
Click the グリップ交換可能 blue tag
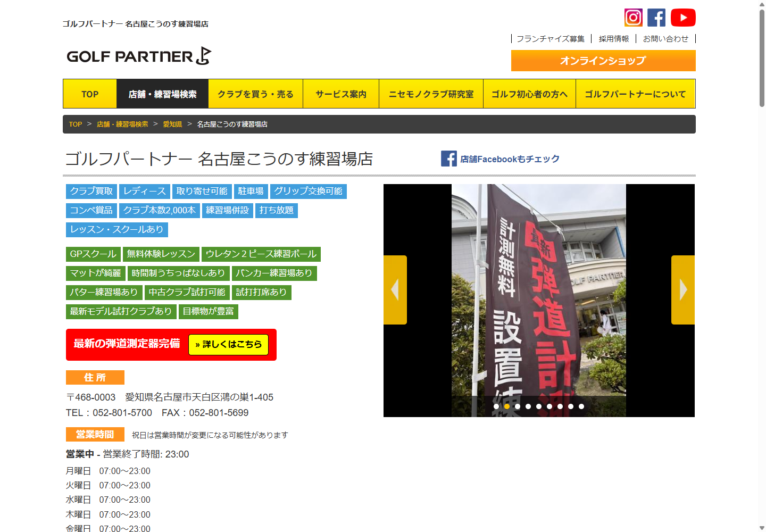[309, 192]
